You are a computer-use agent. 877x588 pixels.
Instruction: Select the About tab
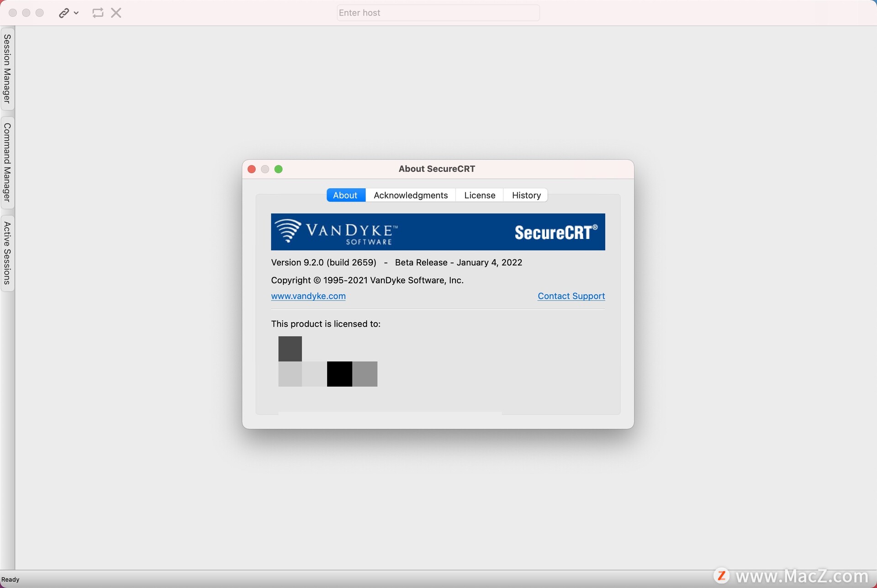(x=345, y=195)
